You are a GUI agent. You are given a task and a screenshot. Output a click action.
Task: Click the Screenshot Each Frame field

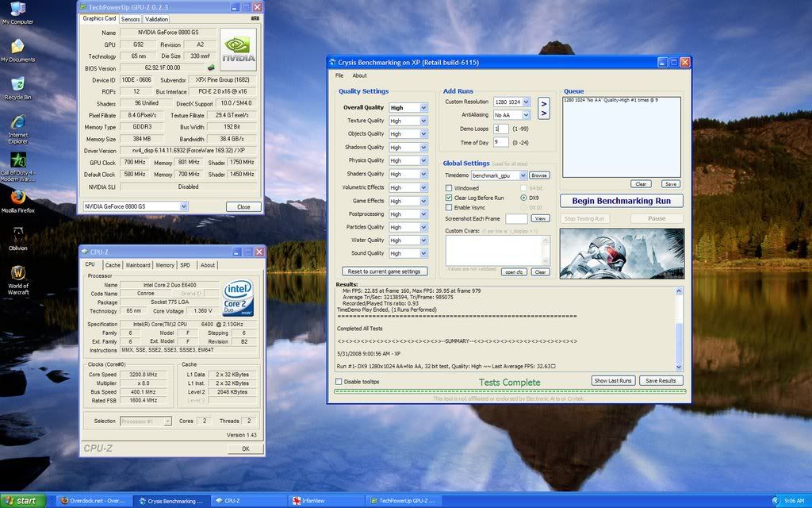click(516, 219)
